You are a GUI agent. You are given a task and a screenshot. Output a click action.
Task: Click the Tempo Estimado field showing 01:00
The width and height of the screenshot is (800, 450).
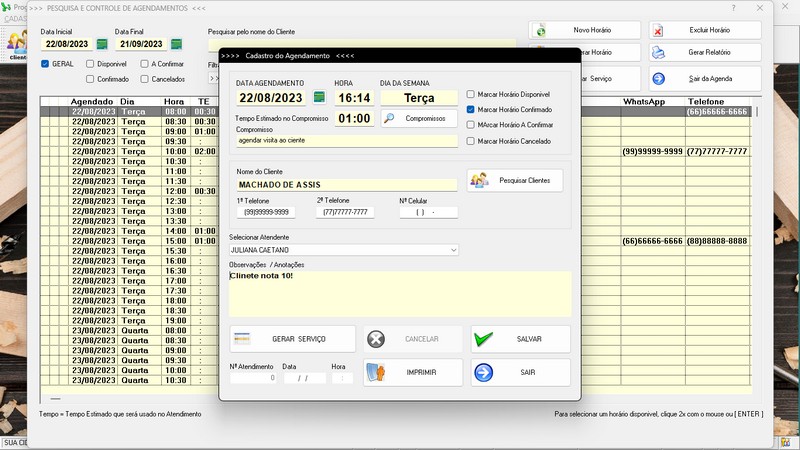tap(354, 118)
